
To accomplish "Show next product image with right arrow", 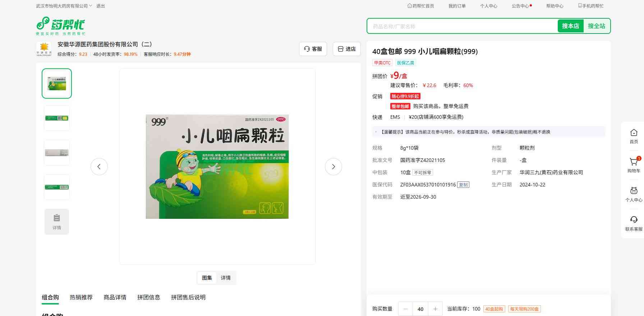I will tap(333, 167).
